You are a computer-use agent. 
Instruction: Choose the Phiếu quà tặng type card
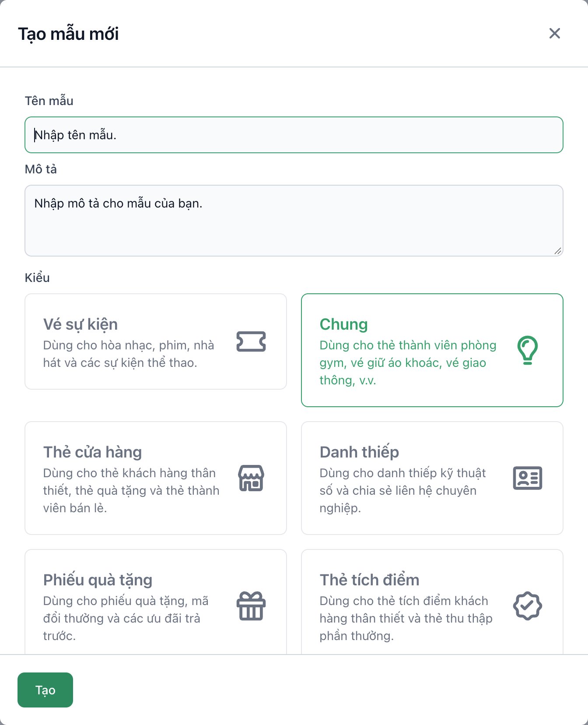point(156,602)
